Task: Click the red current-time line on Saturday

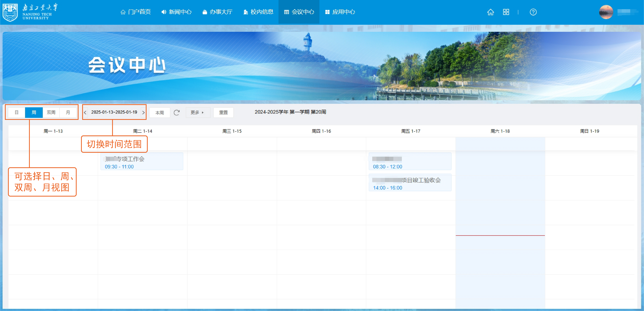Action: (500, 236)
